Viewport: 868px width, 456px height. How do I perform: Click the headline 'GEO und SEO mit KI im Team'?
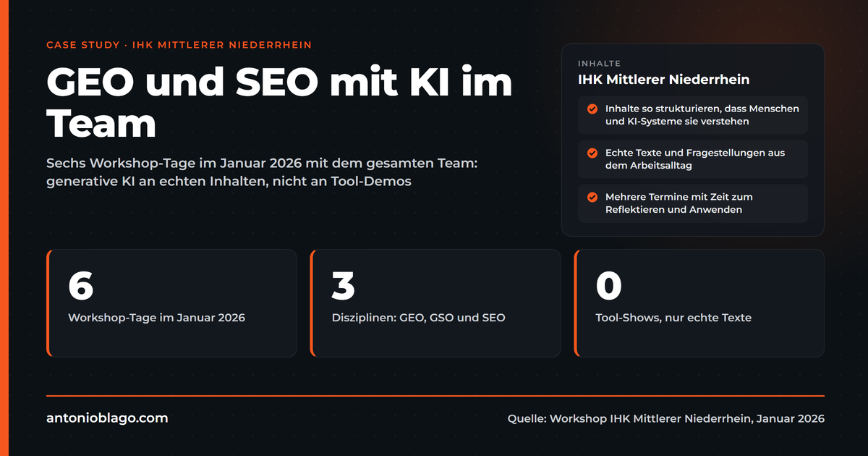coord(279,103)
